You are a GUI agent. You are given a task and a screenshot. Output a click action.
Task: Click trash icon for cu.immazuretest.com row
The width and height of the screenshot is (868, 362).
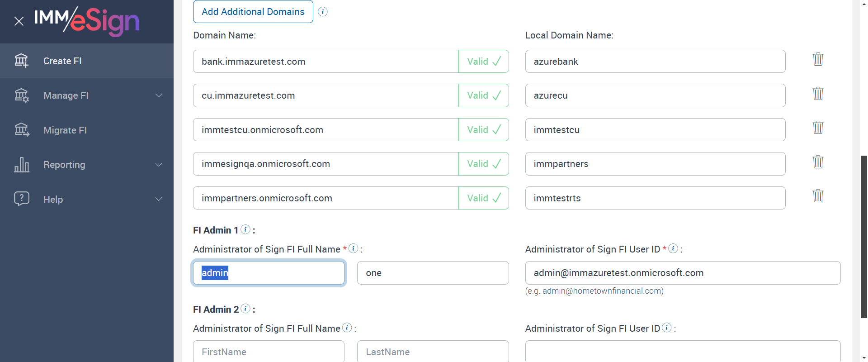coord(818,94)
